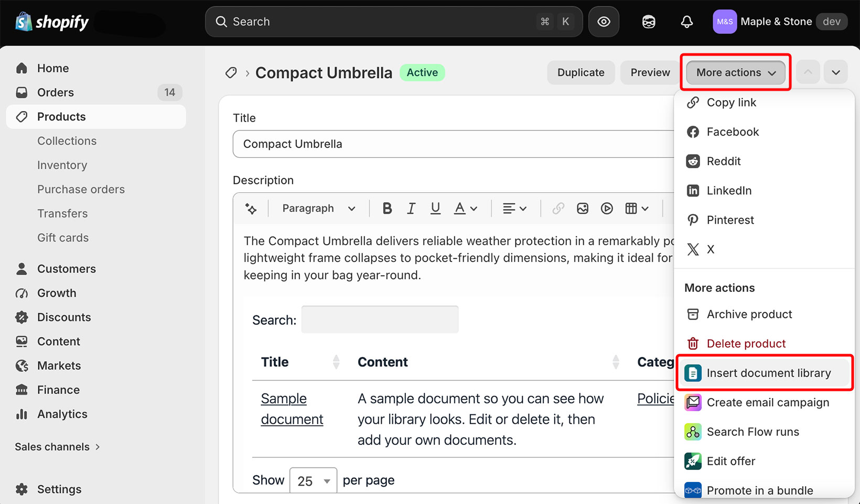860x504 pixels.
Task: Click the product Title field
Action: (x=453, y=144)
